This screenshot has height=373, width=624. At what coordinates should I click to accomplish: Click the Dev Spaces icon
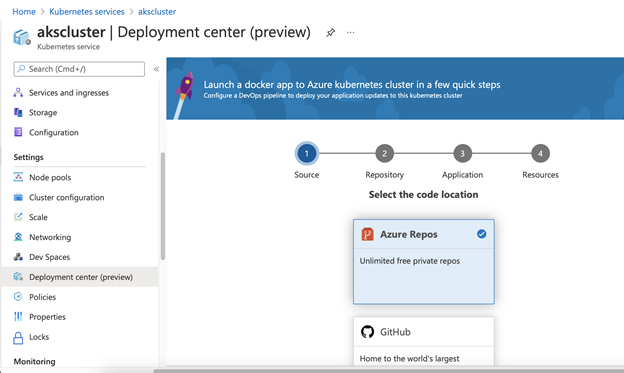click(18, 257)
